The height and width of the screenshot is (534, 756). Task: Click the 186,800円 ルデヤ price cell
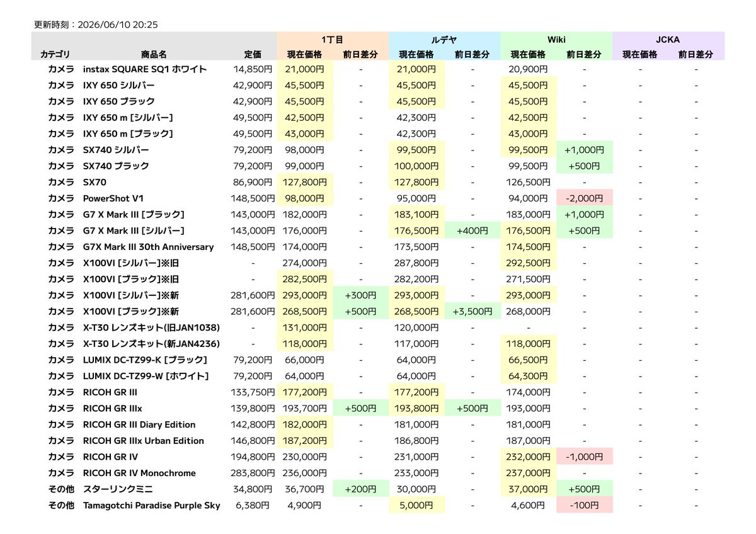click(416, 440)
